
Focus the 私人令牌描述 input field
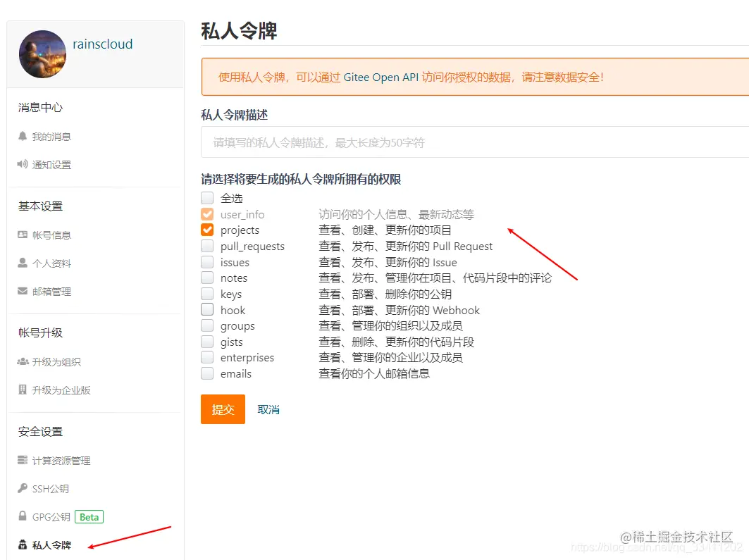tap(475, 142)
